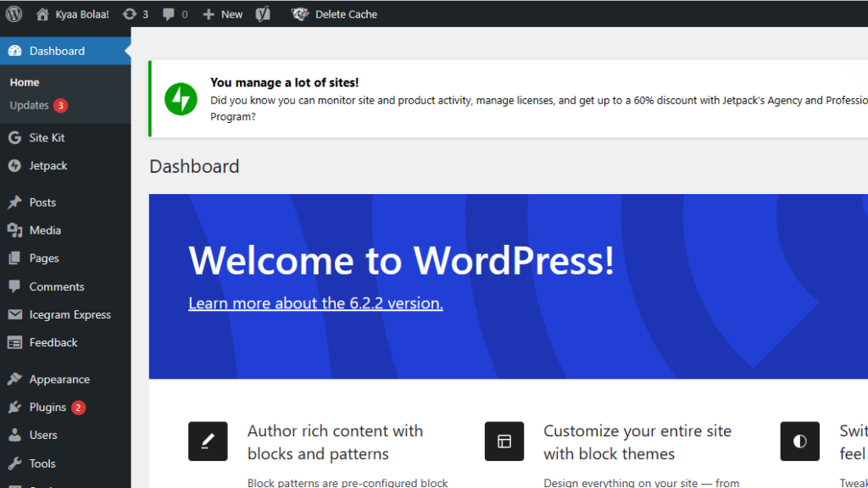The image size is (868, 488).
Task: Open Feedback menu item
Action: pos(53,342)
